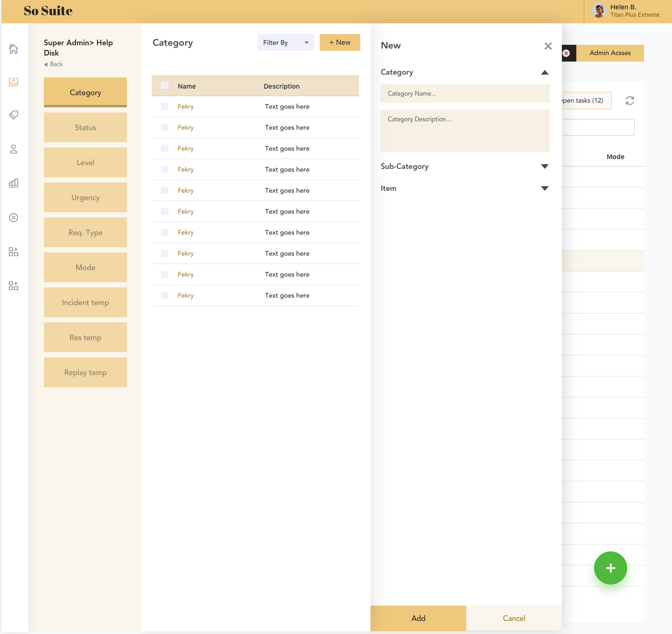Viewport: 672px width, 634px height.
Task: Click the percent discount circle icon
Action: 14,217
